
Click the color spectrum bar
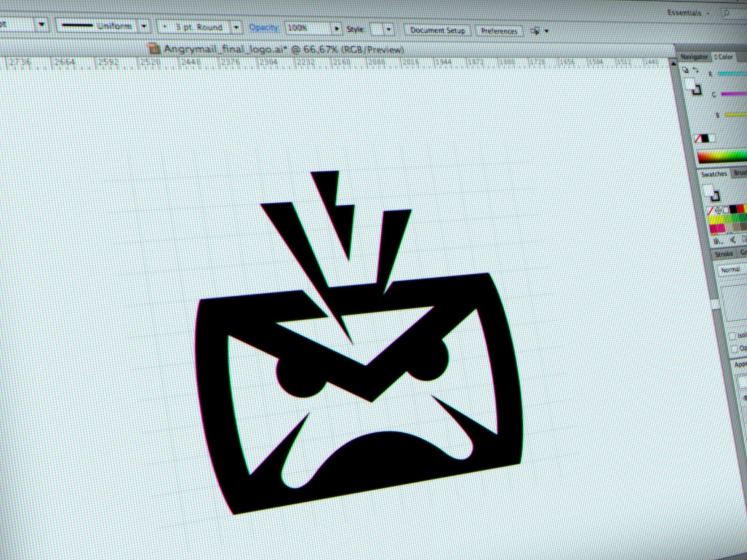[722, 157]
